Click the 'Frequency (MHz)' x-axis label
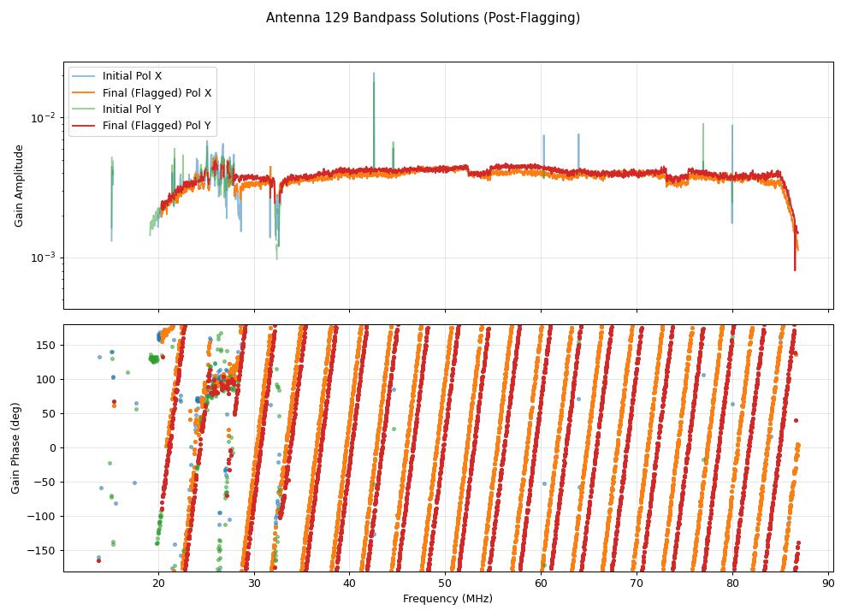The width and height of the screenshot is (847, 616). pos(447,599)
